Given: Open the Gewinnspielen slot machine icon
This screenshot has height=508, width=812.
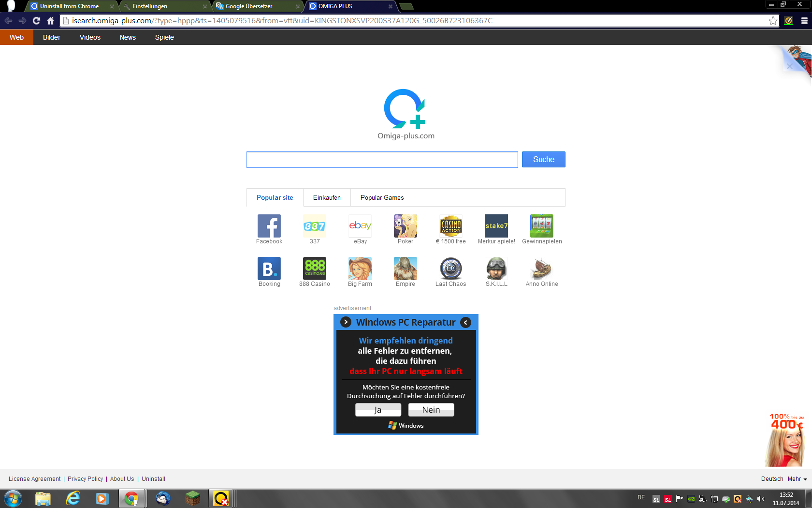Looking at the screenshot, I should [x=542, y=226].
